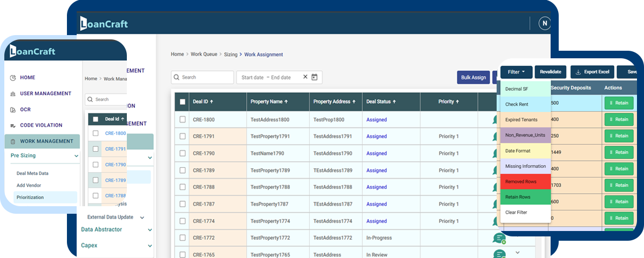Screen dimensions: 644x258
Task: Click the End date input field
Action: [x=281, y=77]
